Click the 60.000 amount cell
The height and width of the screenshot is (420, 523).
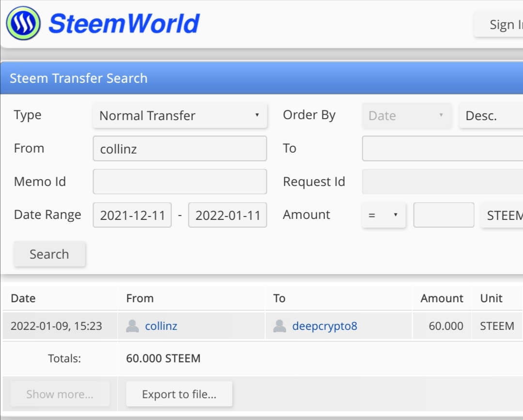pyautogui.click(x=442, y=326)
